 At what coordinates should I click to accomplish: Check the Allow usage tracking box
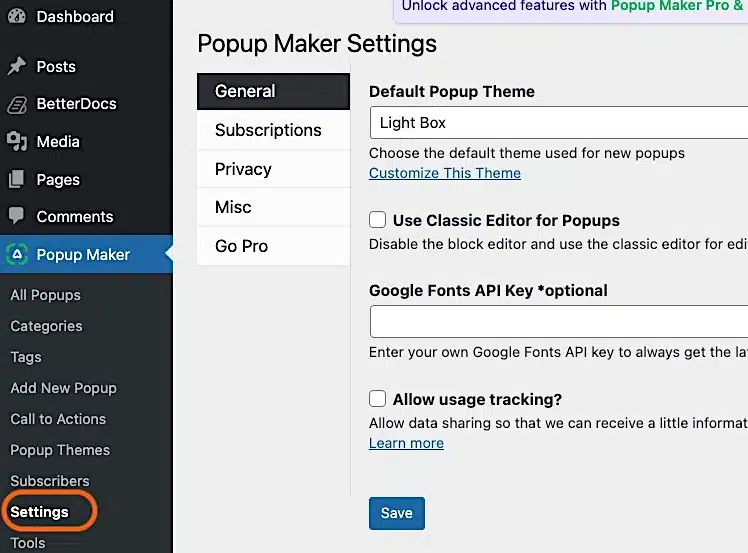point(377,398)
